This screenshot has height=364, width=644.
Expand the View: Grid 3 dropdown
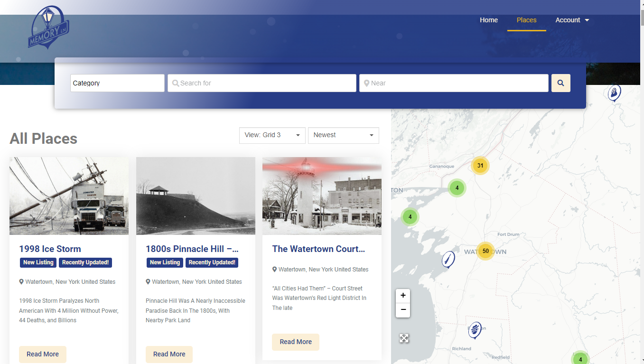(x=272, y=135)
